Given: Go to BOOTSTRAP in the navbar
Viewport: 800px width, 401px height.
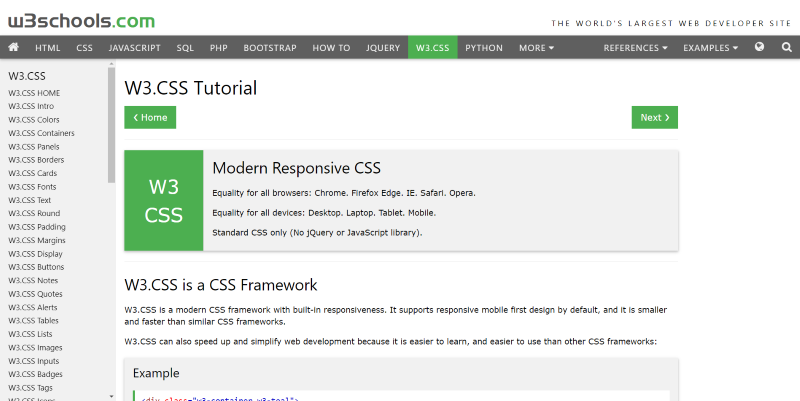Looking at the screenshot, I should point(270,47).
